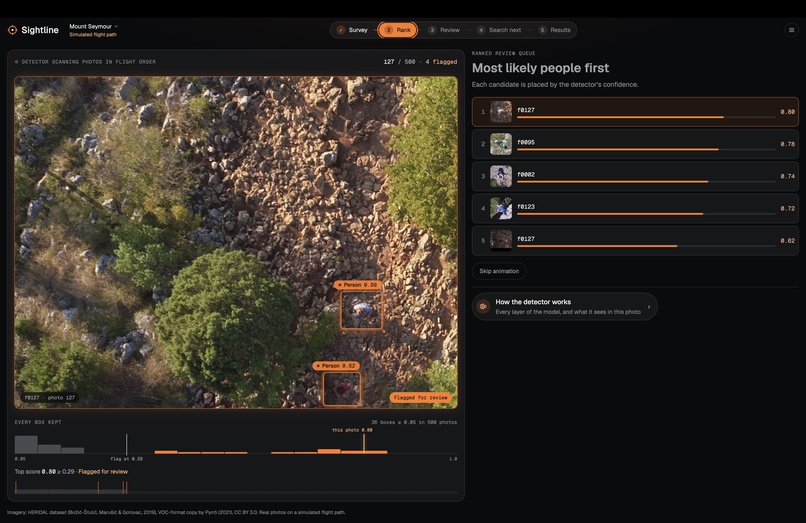
Task: Open the Search next step
Action: [x=499, y=30]
